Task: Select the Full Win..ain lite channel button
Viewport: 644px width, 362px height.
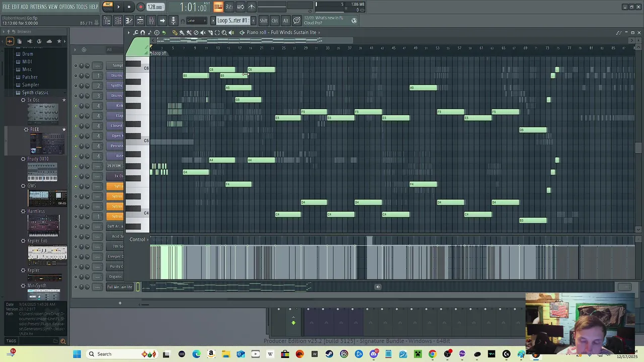Action: 120,287
